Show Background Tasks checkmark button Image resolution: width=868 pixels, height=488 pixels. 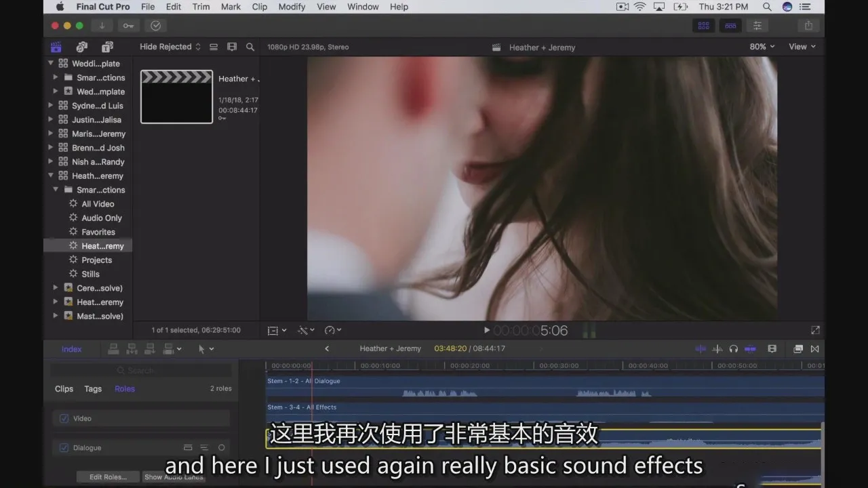155,26
